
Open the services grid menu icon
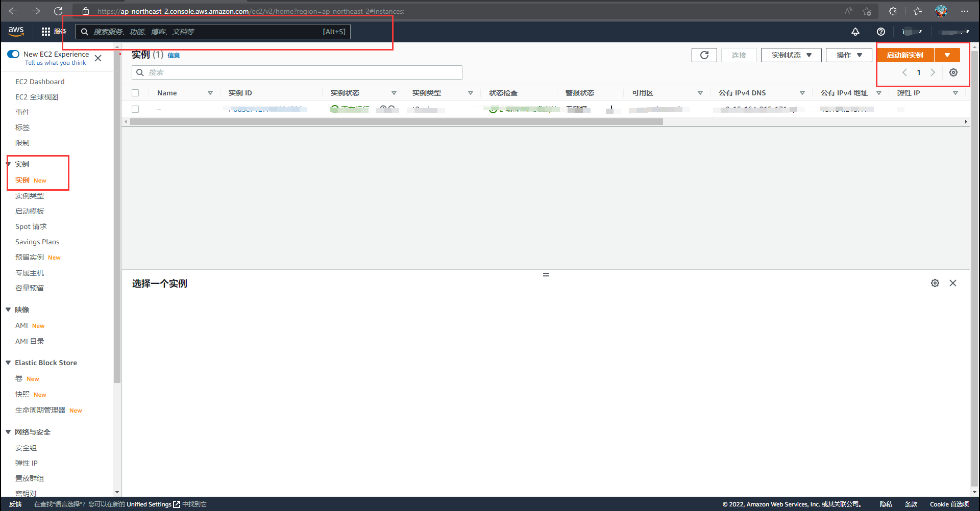tap(46, 32)
